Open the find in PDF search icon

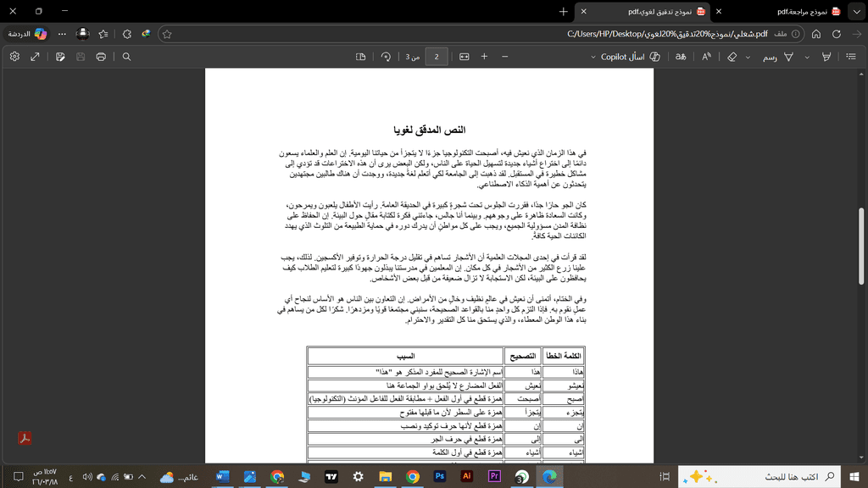point(126,57)
